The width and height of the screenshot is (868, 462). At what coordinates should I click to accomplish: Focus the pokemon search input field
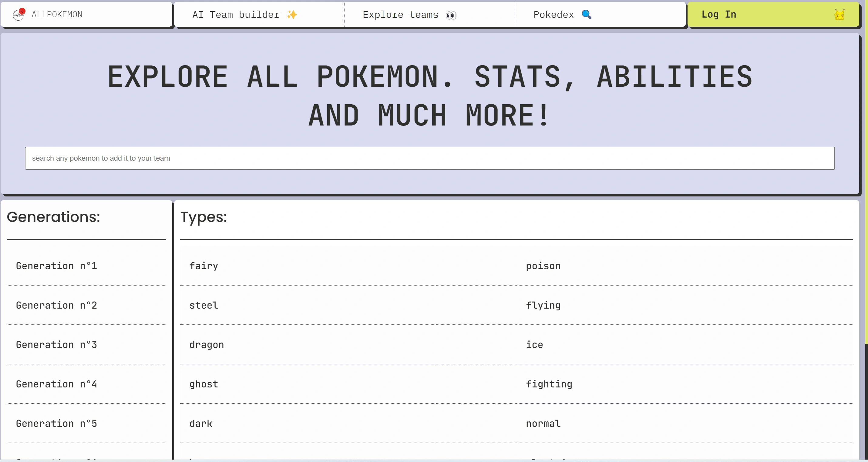430,158
